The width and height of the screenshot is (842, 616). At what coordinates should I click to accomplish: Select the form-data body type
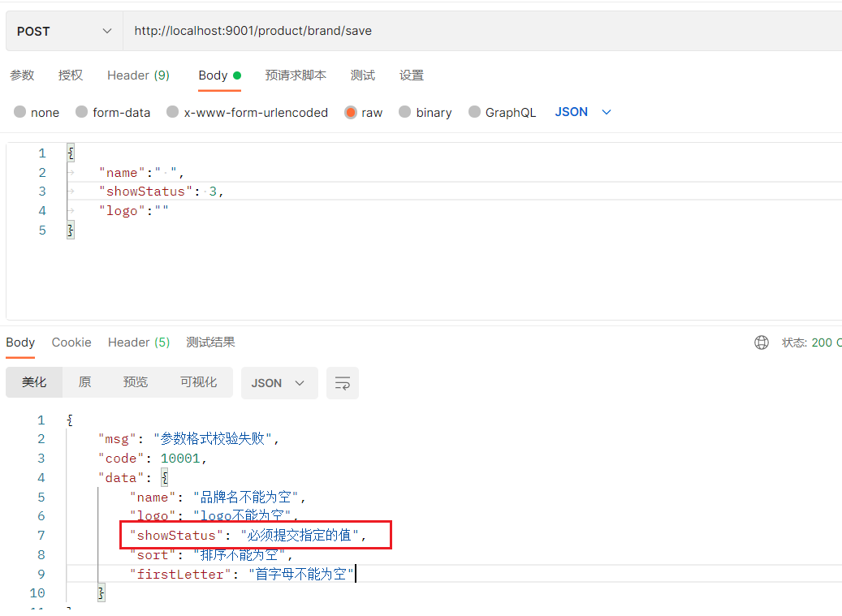pyautogui.click(x=113, y=112)
